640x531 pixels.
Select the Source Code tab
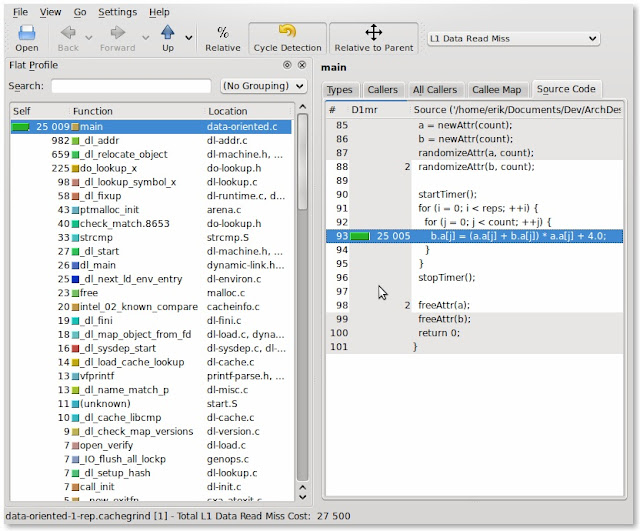566,89
